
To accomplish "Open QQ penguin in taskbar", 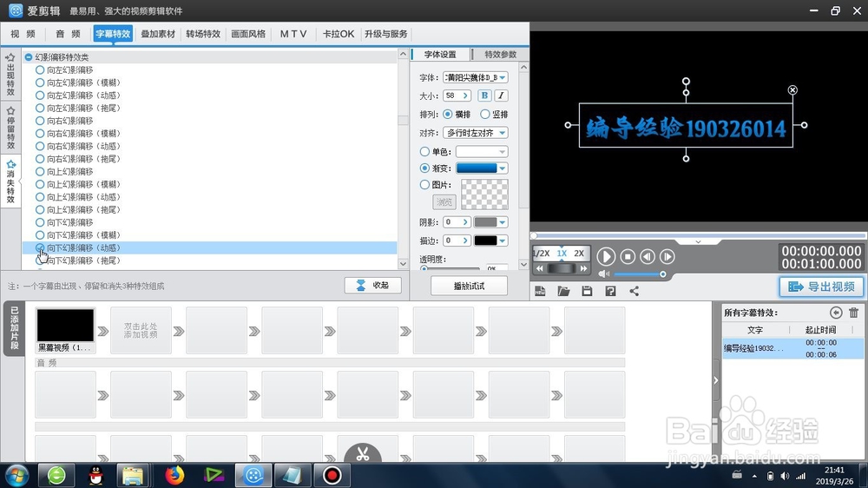I will [95, 475].
